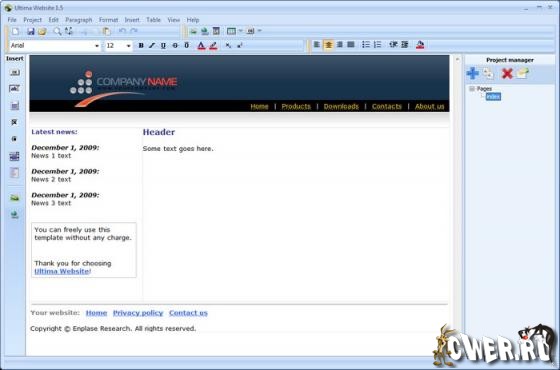Screen dimensions: 560x370
Task: Click the Ultima Website link
Action: (61, 271)
